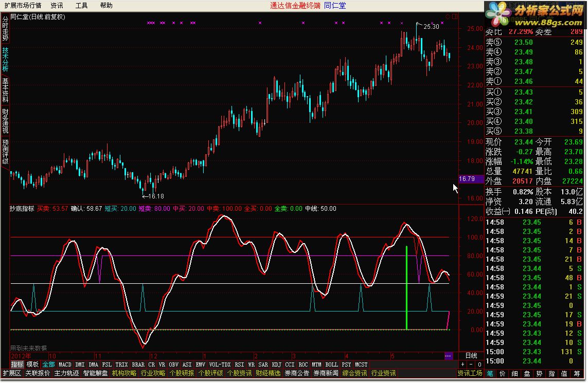Image resolution: width=588 pixels, height=383 pixels.
Task: Select the 筹 quote panel tab
Action: click(x=576, y=373)
